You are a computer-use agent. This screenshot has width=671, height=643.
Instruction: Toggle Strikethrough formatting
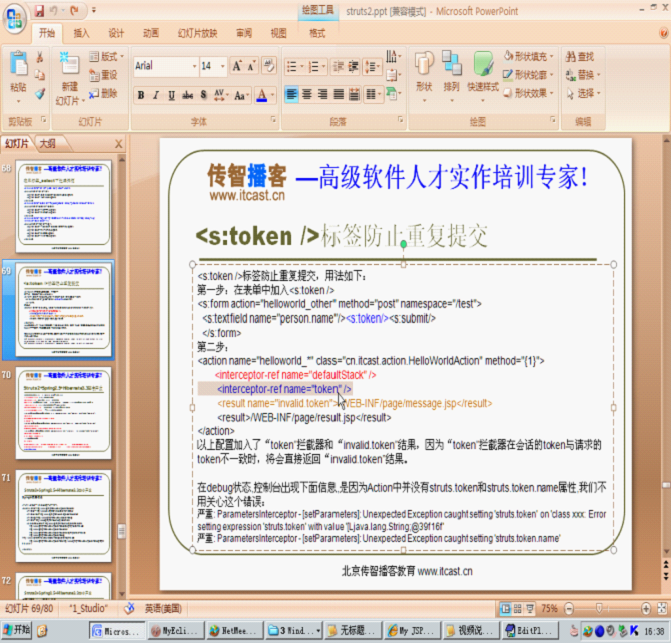pos(187,95)
